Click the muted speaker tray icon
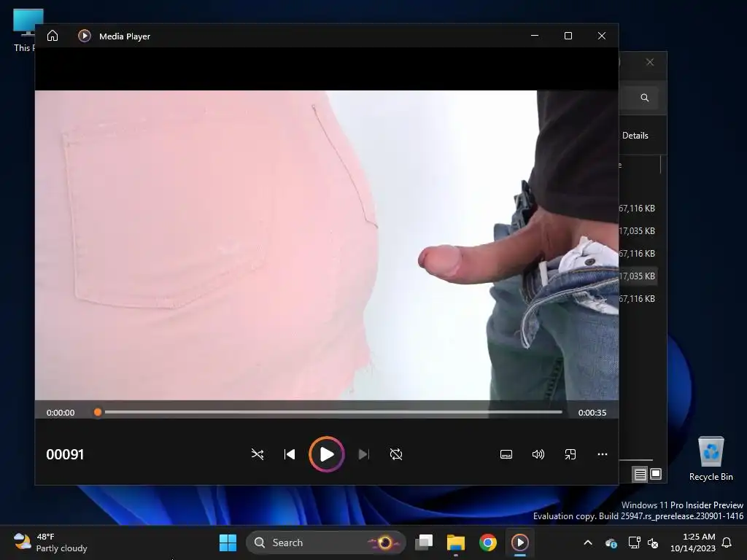Image resolution: width=747 pixels, height=560 pixels. (653, 542)
